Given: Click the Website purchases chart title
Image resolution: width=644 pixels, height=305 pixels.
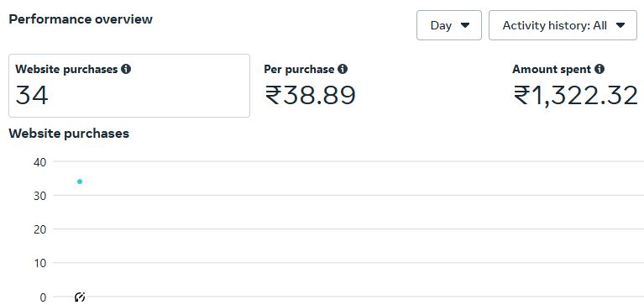Looking at the screenshot, I should pyautogui.click(x=69, y=134).
